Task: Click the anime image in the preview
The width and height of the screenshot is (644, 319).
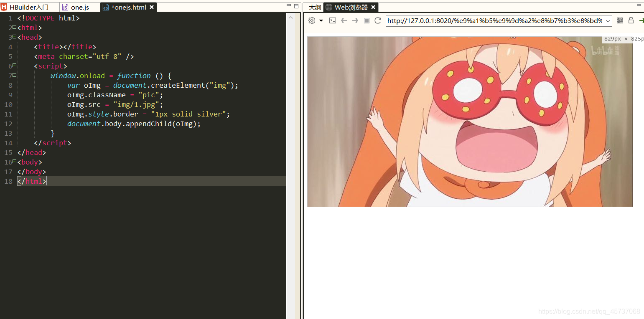Action: point(470,122)
